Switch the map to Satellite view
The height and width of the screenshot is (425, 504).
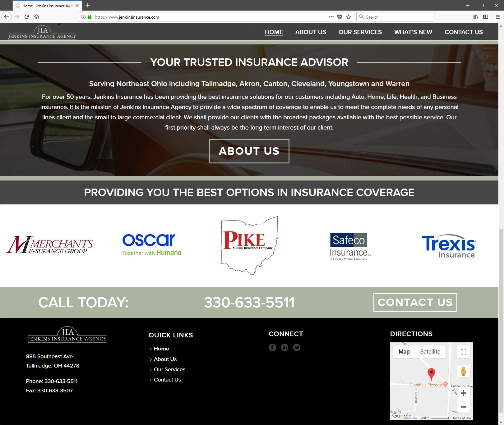pyautogui.click(x=430, y=351)
